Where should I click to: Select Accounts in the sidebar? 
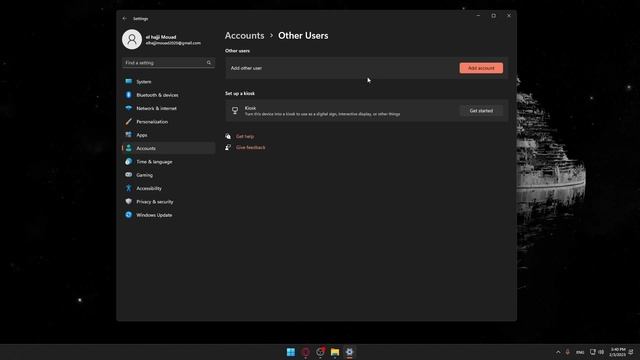pyautogui.click(x=169, y=148)
